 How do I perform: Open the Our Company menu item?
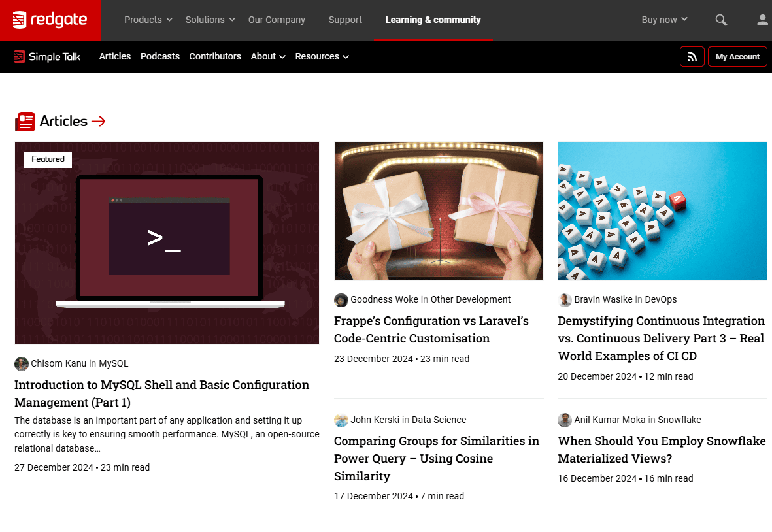pyautogui.click(x=277, y=20)
